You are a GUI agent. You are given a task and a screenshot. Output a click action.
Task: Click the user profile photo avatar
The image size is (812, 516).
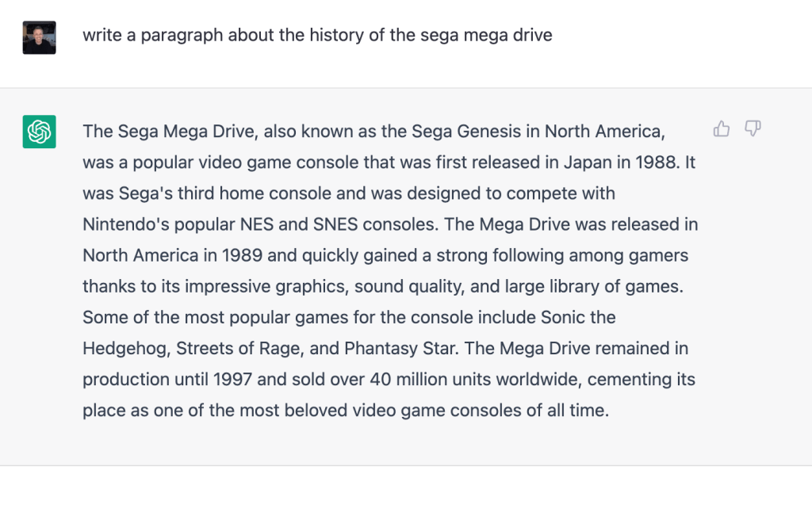pos(39,37)
